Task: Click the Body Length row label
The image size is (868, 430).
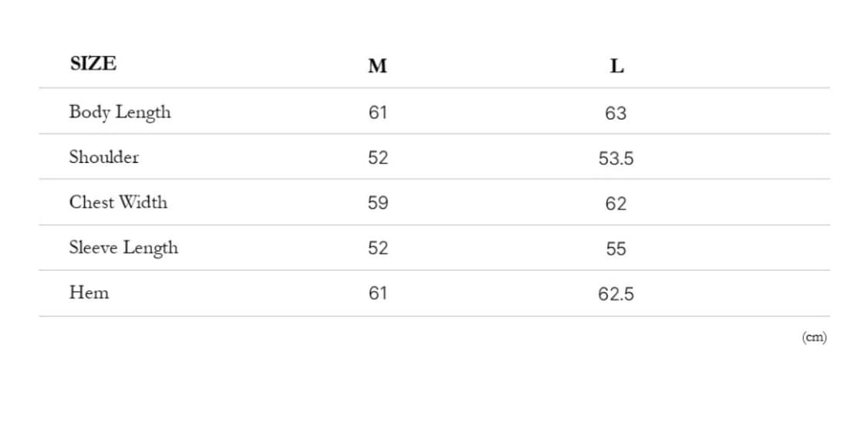Action: pos(120,112)
